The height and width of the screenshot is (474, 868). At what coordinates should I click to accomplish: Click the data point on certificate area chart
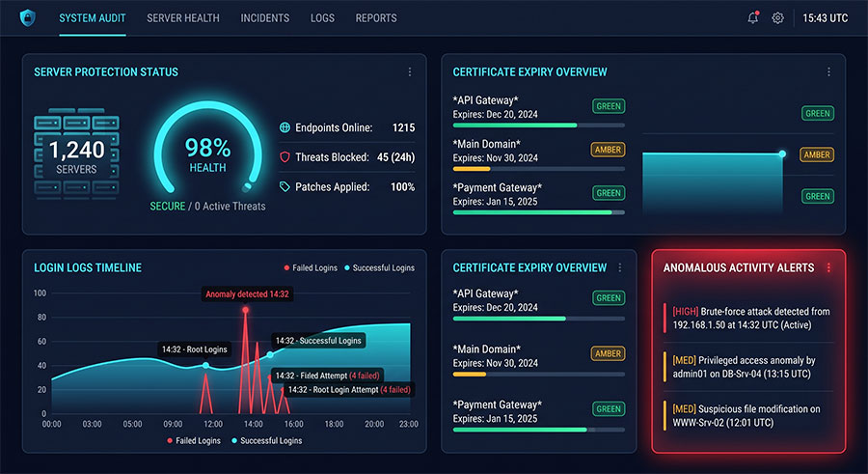click(782, 153)
